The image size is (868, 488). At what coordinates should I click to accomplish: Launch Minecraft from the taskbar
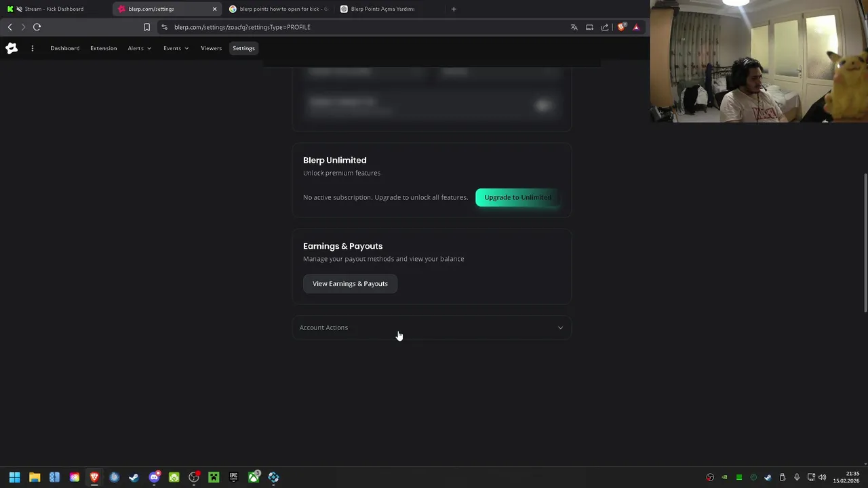(214, 477)
